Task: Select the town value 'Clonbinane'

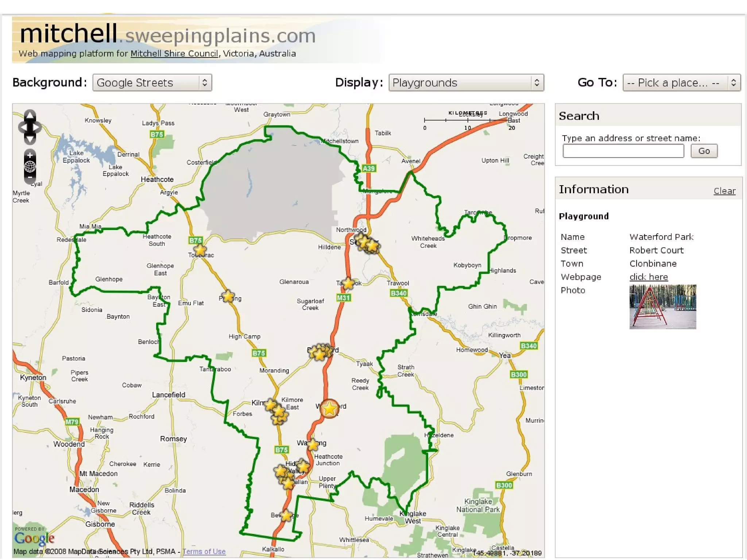Action: 653,264
